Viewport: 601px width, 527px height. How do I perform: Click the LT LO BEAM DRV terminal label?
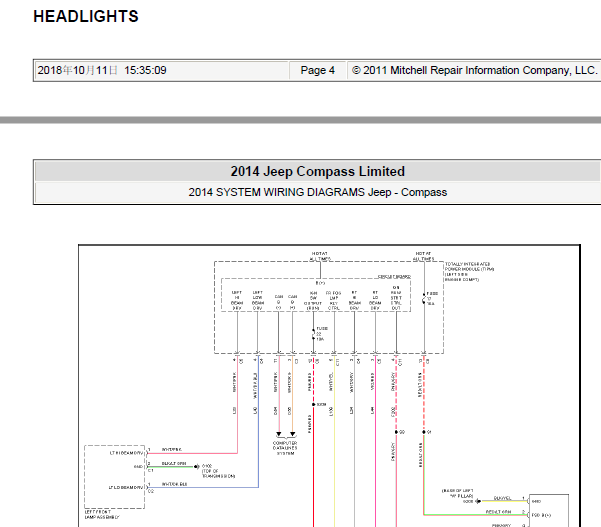point(126,488)
